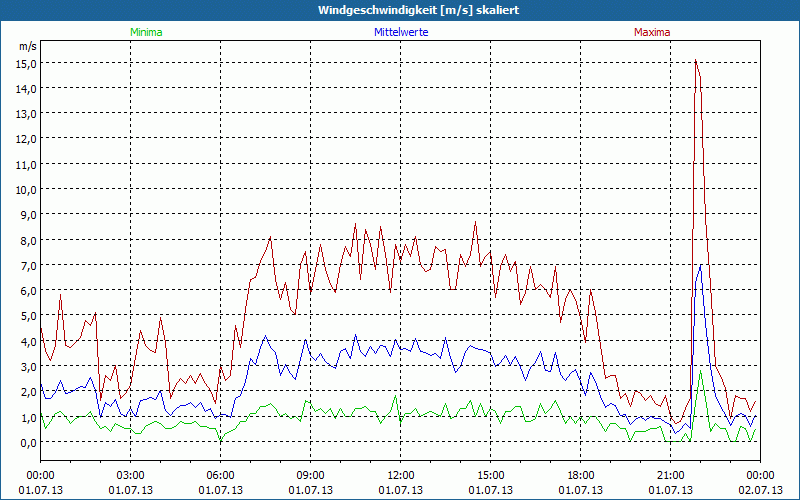Image resolution: width=800 pixels, height=500 pixels.
Task: Click the 7,0 y-axis value
Action: [28, 265]
